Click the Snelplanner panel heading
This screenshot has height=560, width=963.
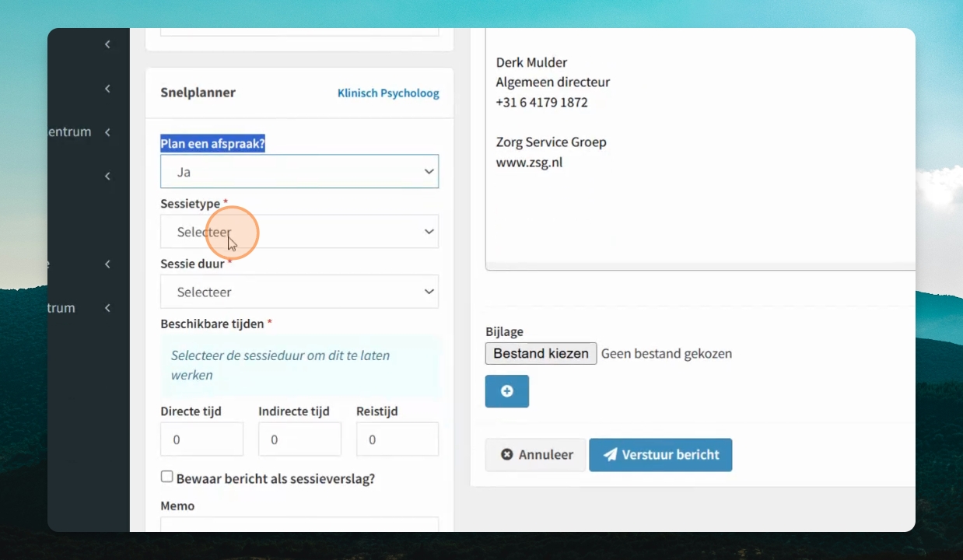(x=198, y=93)
